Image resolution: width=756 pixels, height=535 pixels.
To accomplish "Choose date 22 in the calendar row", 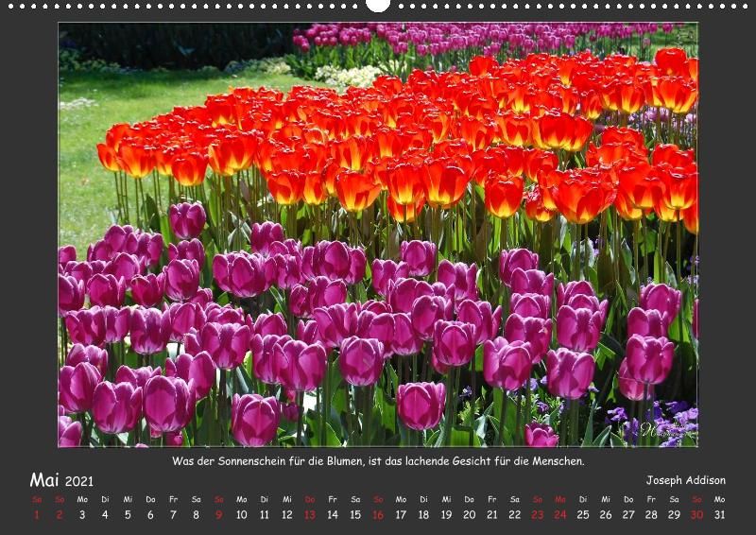I will pos(515,515).
